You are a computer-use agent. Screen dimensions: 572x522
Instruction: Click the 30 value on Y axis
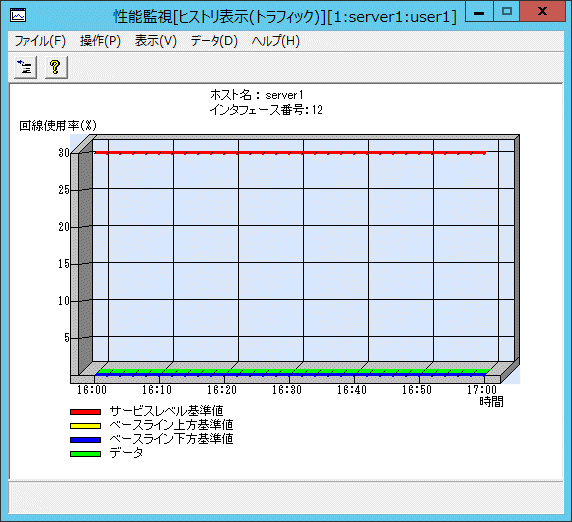pyautogui.click(x=64, y=153)
